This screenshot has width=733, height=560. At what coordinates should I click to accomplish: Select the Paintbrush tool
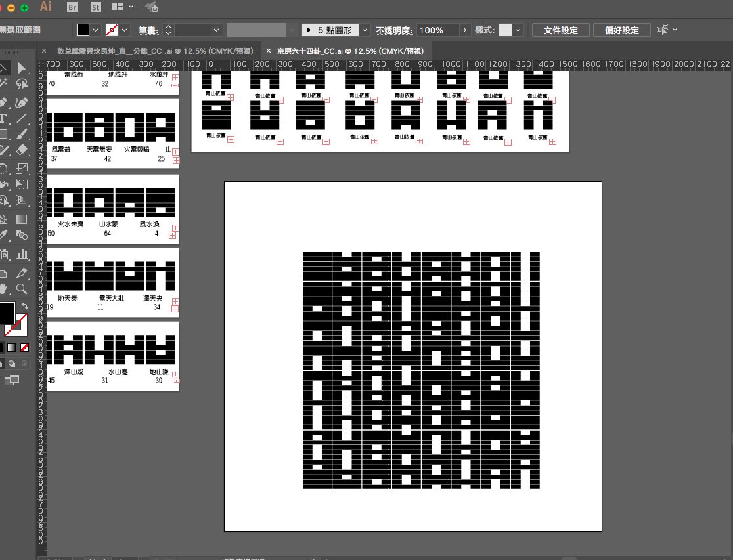(x=22, y=134)
